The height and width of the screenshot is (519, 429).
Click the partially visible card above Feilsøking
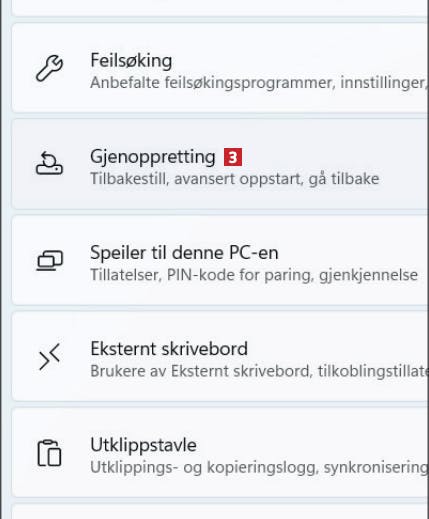[x=220, y=8]
